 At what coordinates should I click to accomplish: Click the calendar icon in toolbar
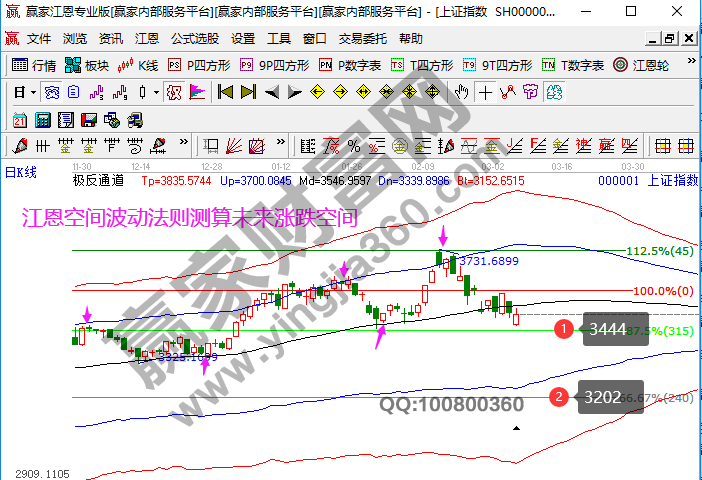[x=20, y=119]
